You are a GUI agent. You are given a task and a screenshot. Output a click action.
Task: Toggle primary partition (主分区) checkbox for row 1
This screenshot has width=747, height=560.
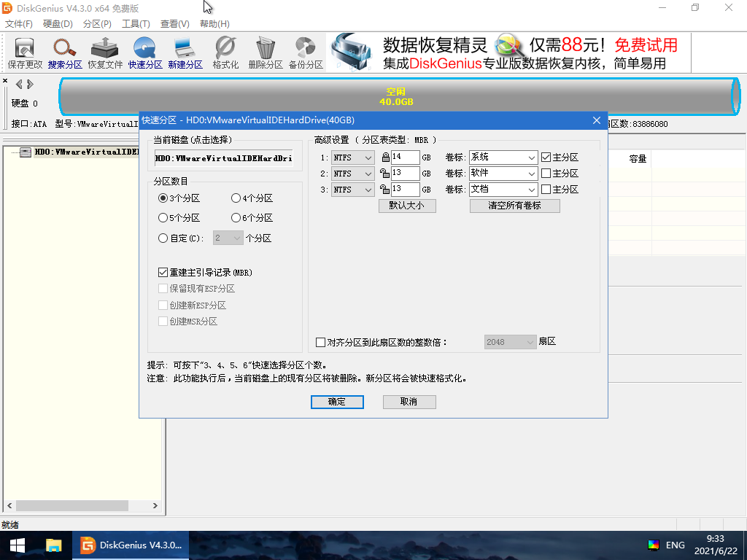tap(546, 157)
